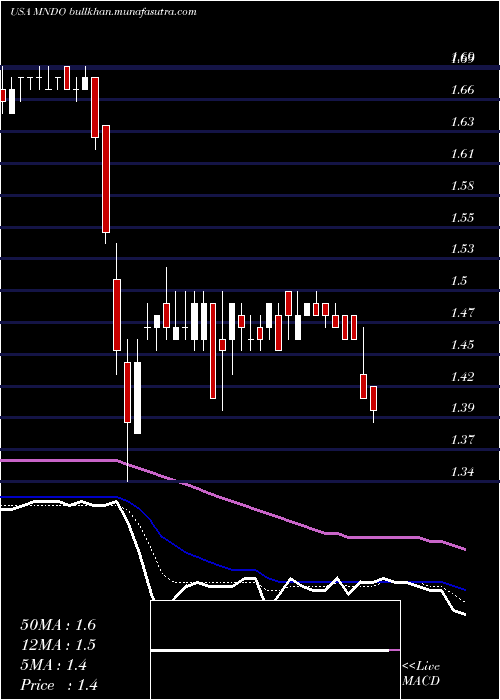The height and width of the screenshot is (700, 500).
Task: Click the 1.53 price axis label
Action: coord(462,248)
